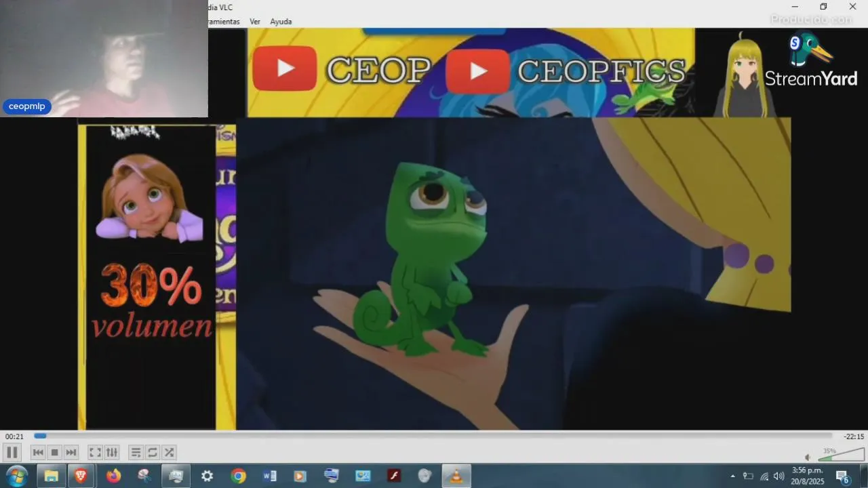Click the webcam overlay thumbnail
Image resolution: width=868 pixels, height=488 pixels.
104,58
